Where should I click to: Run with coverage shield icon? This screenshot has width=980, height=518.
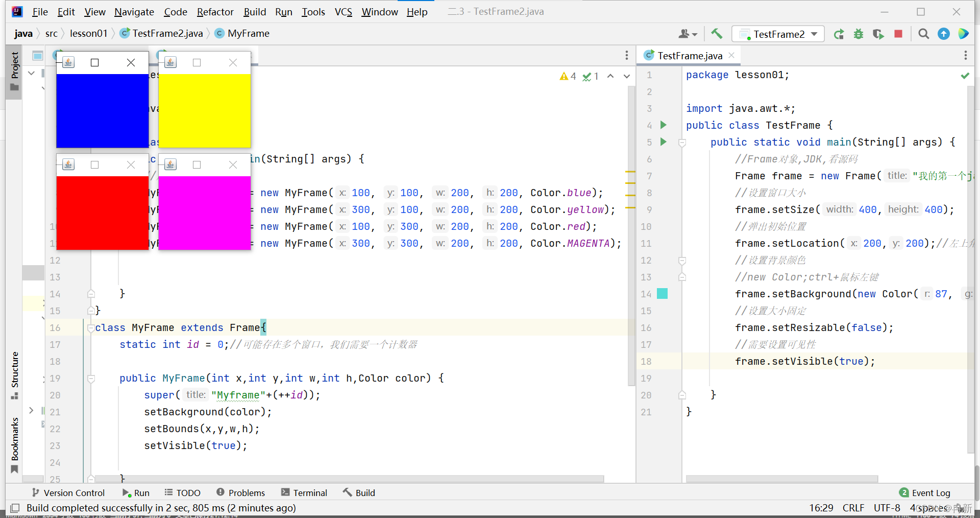[878, 34]
